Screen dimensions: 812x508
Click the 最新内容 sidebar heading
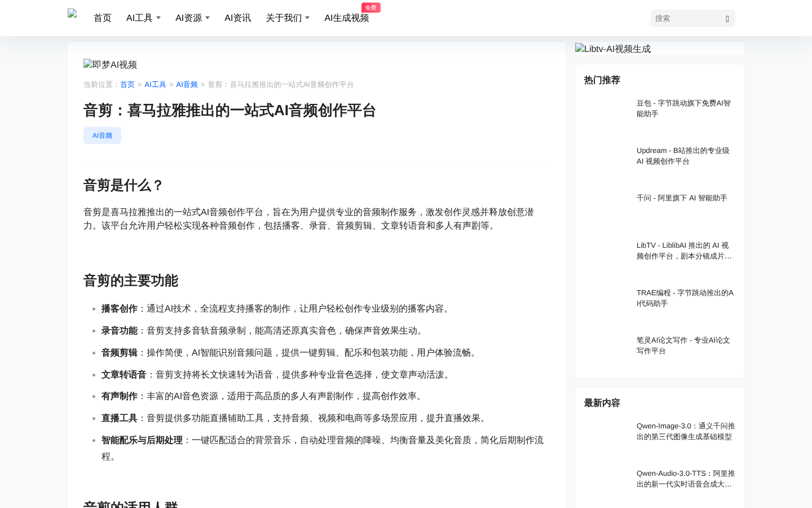[x=602, y=403]
